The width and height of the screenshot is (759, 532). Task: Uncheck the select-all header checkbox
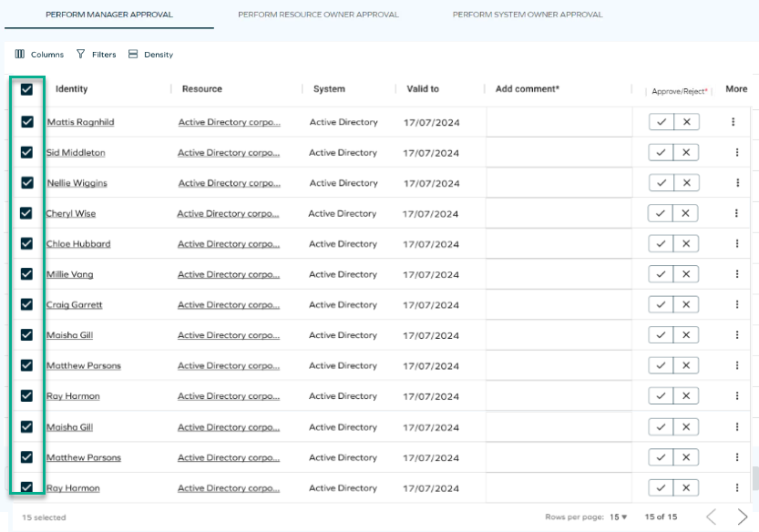click(26, 89)
